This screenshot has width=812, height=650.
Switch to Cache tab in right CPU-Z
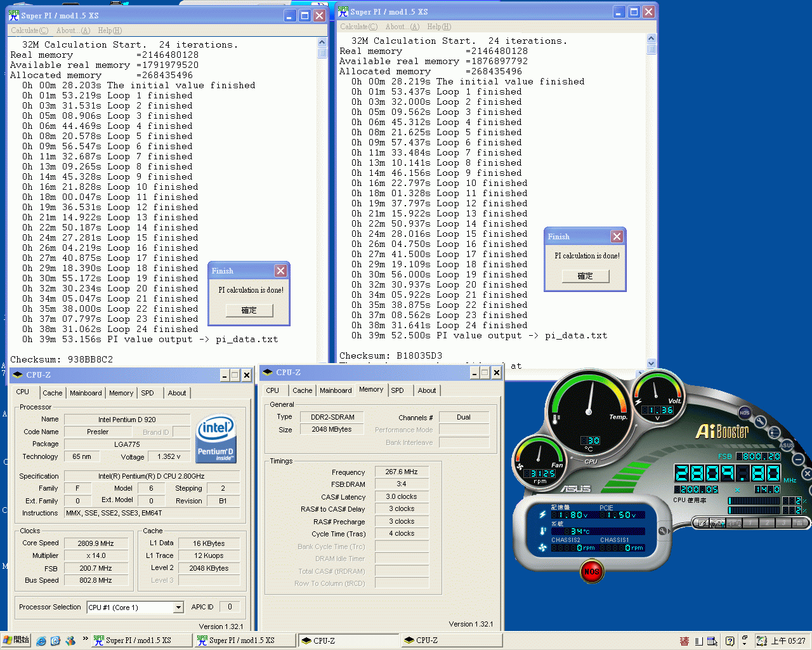click(x=303, y=390)
